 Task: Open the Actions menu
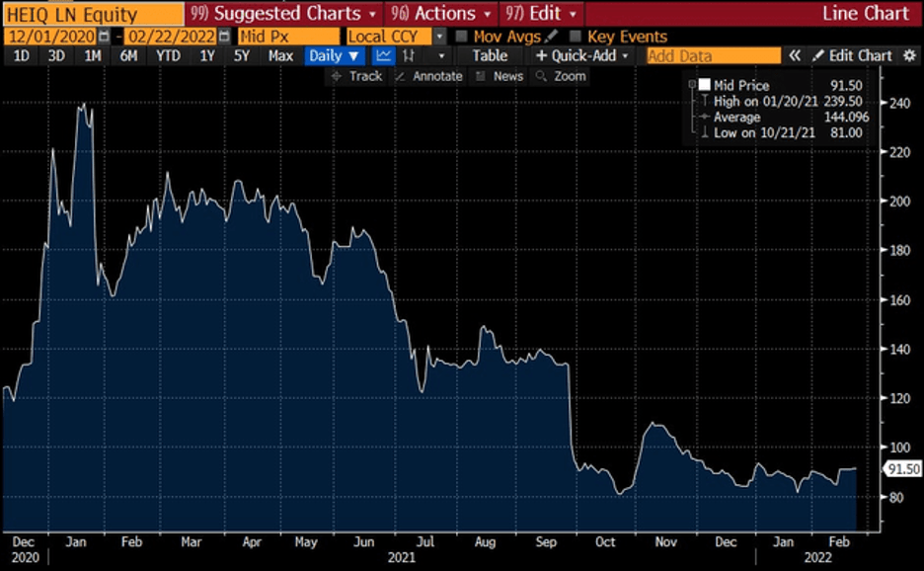[440, 14]
